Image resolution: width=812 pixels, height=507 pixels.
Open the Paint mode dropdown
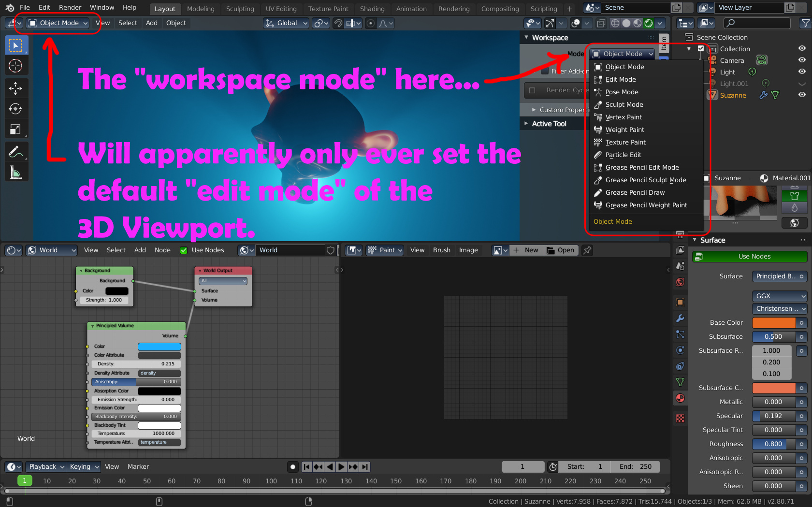[385, 250]
